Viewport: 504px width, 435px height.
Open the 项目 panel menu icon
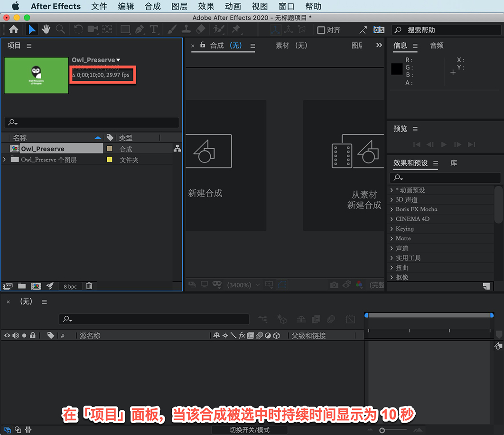[29, 46]
